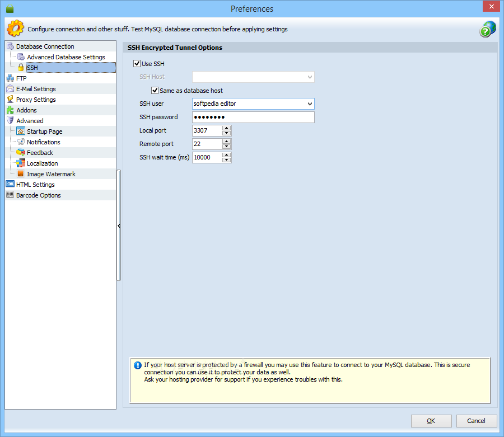
Task: Open the Feedback page
Action: [x=40, y=153]
